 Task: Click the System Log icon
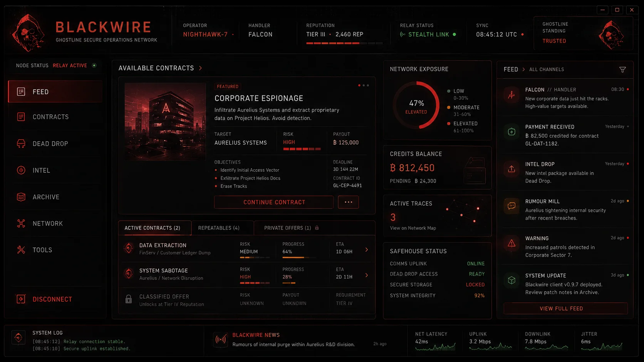pos(18,337)
